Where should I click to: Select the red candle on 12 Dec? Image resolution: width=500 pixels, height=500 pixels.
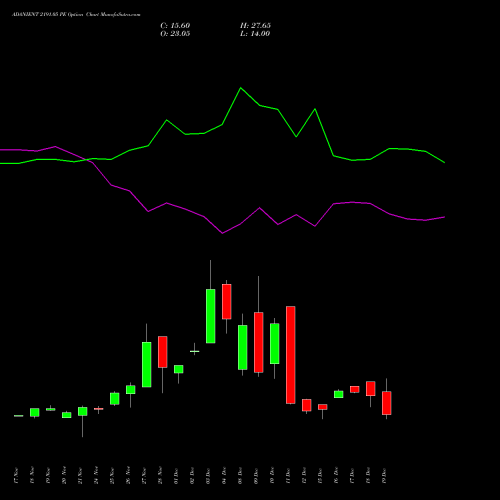pyautogui.click(x=307, y=405)
